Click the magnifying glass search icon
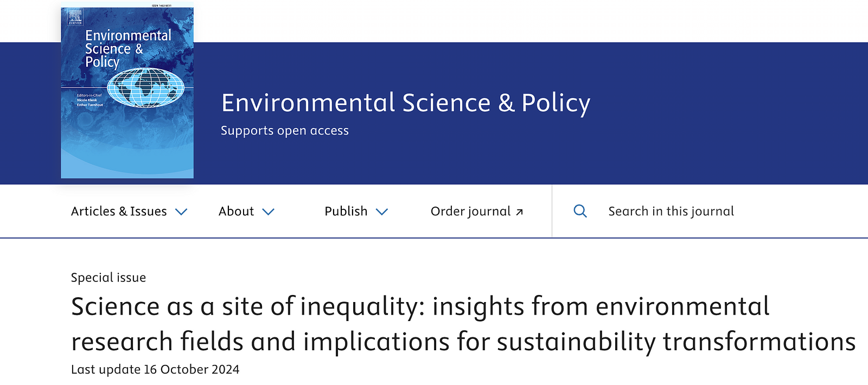The height and width of the screenshot is (385, 868). [x=580, y=211]
